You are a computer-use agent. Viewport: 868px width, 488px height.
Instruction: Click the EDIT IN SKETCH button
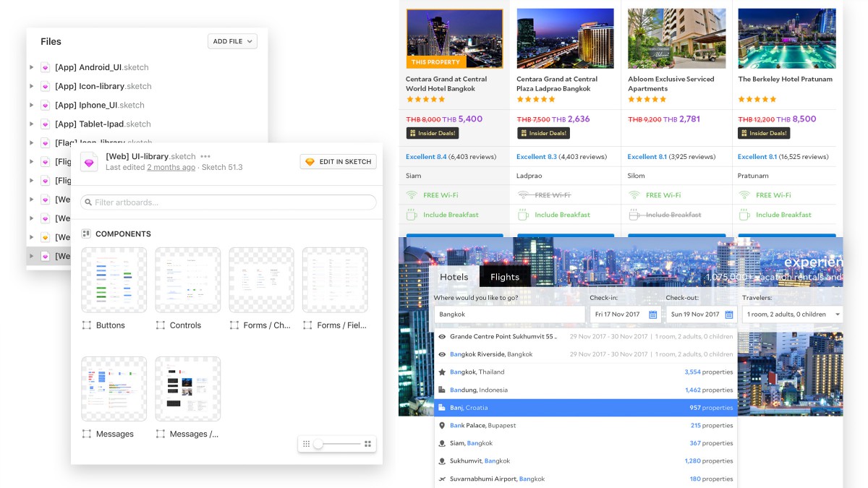338,162
